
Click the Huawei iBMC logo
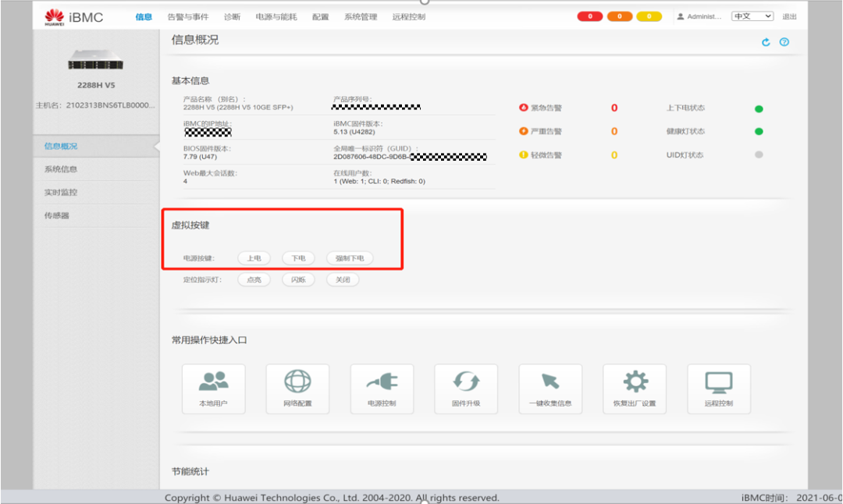(74, 17)
